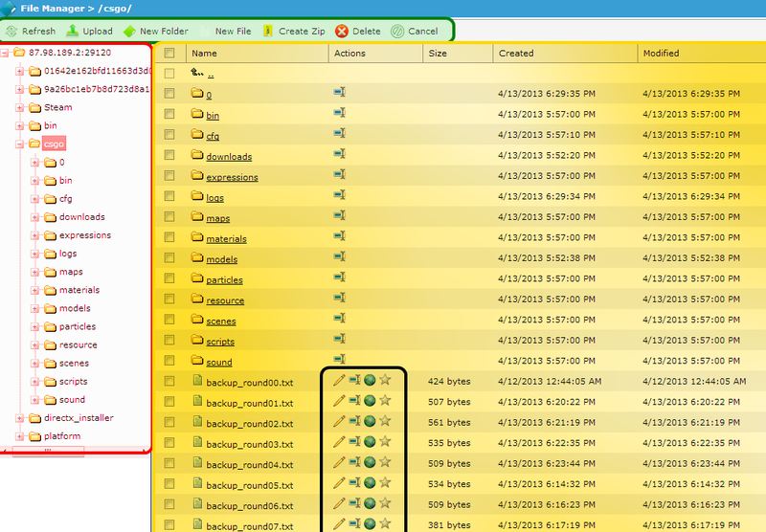Select the scripts folder in the tree
The image size is (766, 532).
[74, 381]
